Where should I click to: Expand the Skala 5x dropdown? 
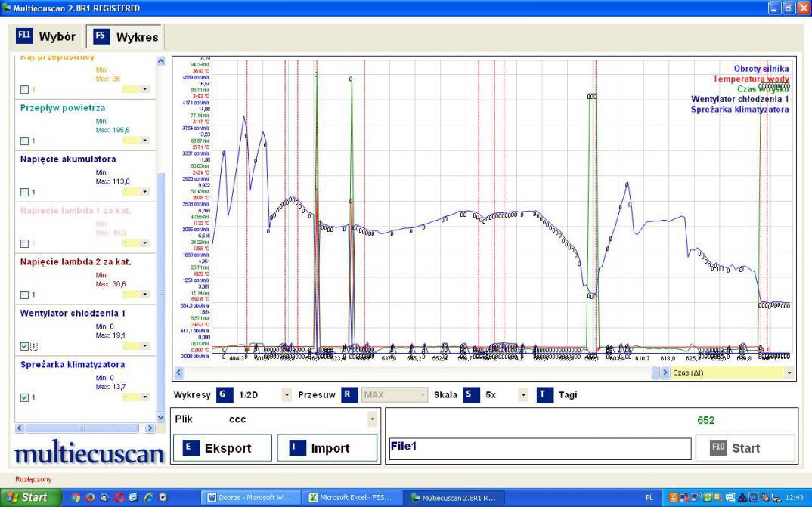pos(522,394)
